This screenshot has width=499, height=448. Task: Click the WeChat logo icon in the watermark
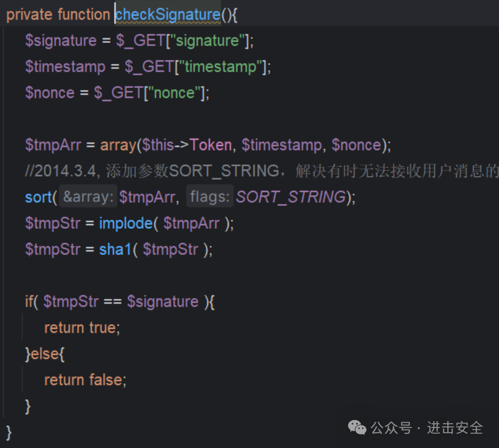[357, 427]
